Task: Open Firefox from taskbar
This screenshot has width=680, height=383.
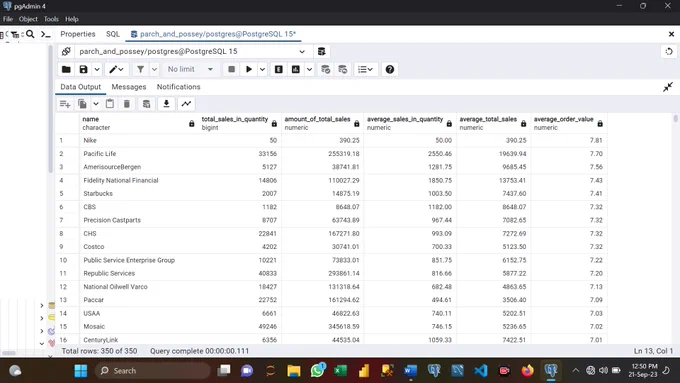Action: click(x=527, y=371)
